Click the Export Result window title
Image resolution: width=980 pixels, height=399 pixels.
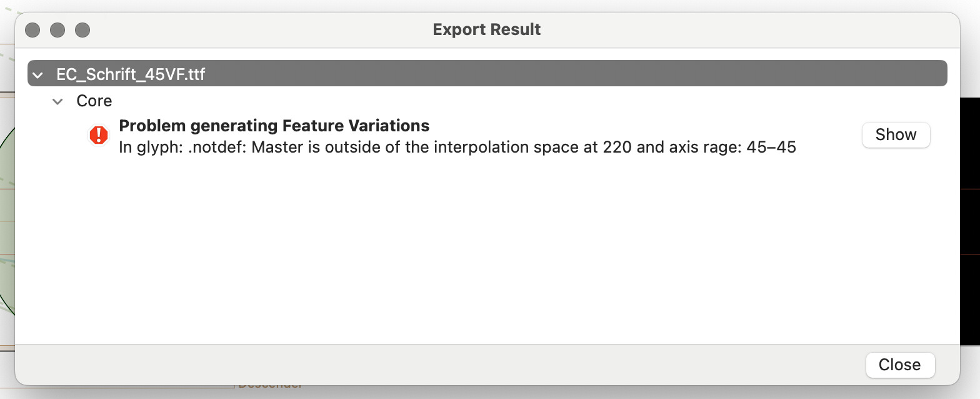[486, 29]
